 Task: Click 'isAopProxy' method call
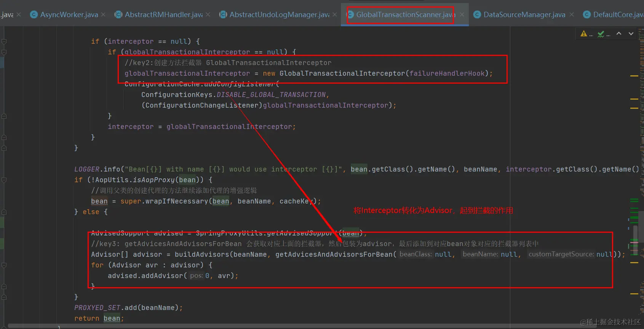[x=154, y=180]
